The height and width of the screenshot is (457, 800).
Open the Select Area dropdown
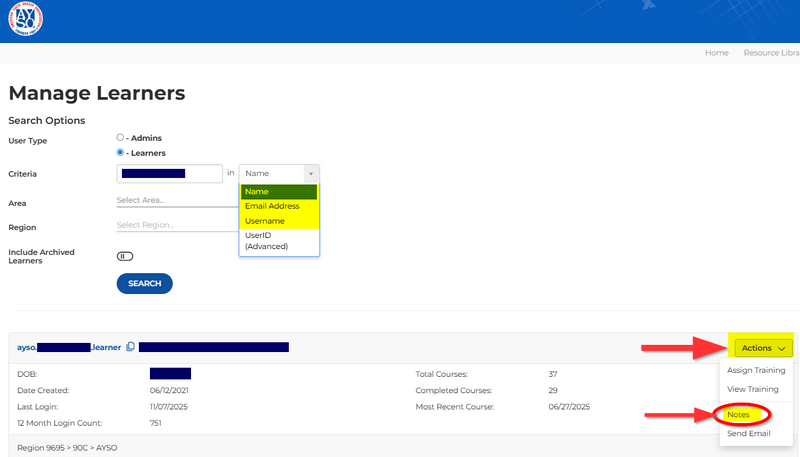pos(175,200)
